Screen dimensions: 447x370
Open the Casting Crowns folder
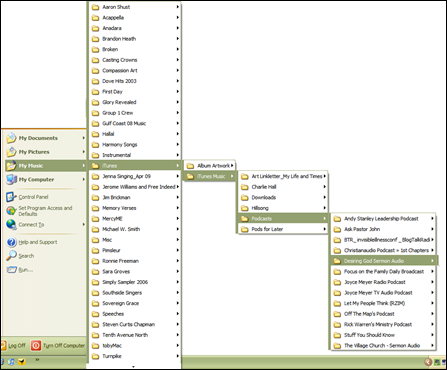pos(135,60)
